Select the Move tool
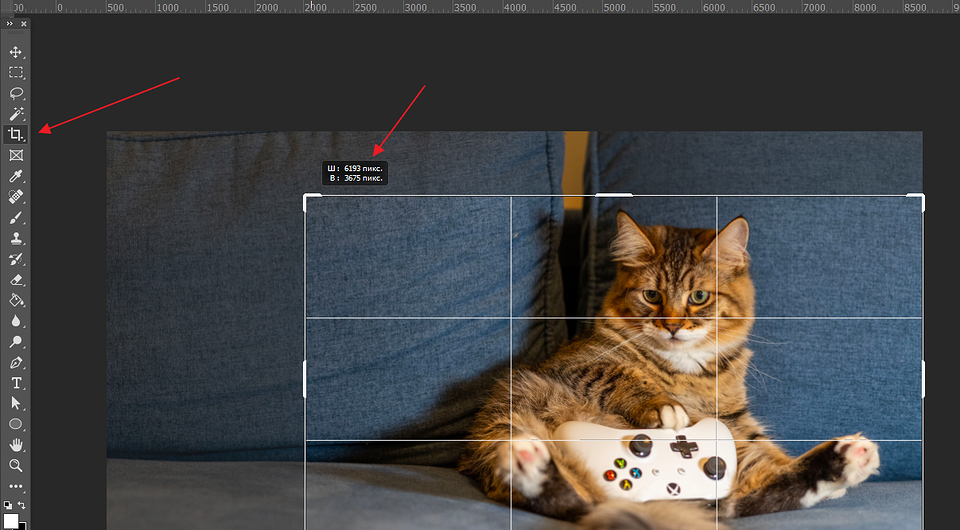The width and height of the screenshot is (960, 530). pos(16,52)
